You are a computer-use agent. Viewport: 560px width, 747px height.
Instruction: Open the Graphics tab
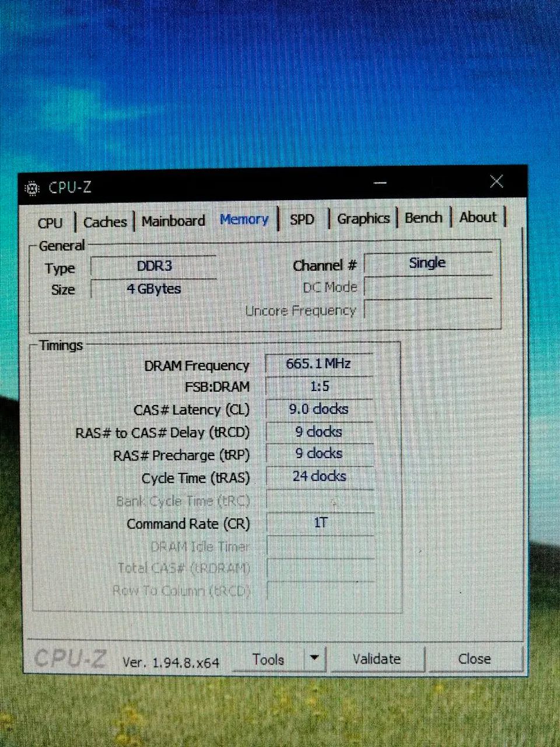[363, 218]
